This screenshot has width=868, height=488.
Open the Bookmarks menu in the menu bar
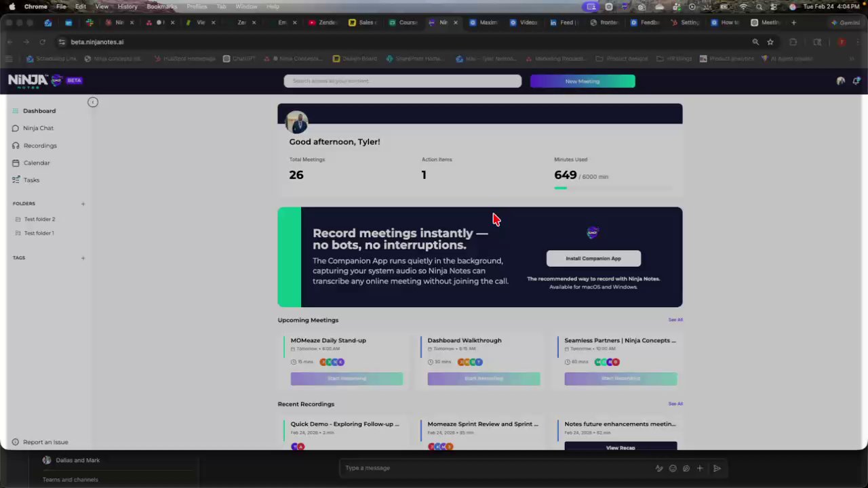pyautogui.click(x=161, y=6)
